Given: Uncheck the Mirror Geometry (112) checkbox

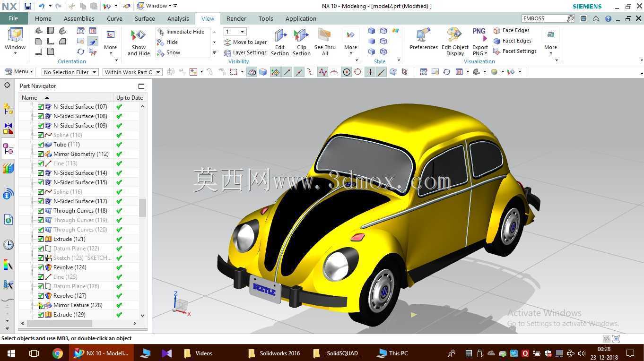Looking at the screenshot, I should (x=41, y=154).
